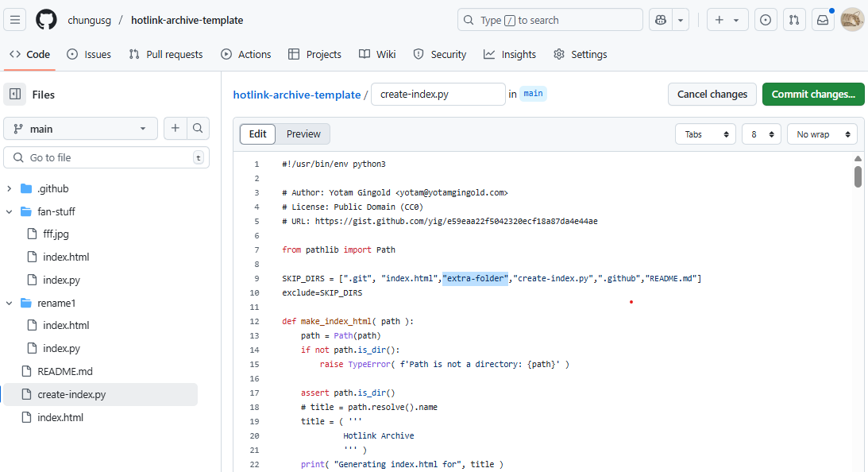
Task: Switch to the Preview view
Action: pyautogui.click(x=303, y=134)
